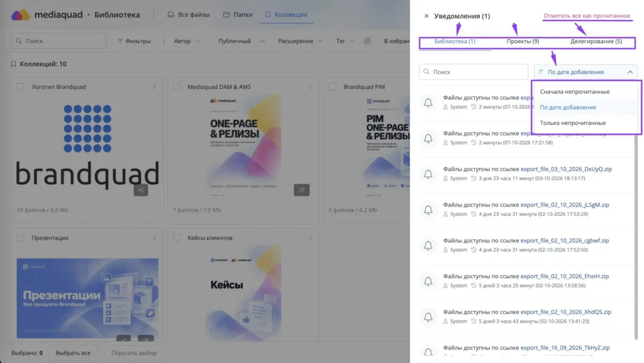
Task: Open three-dot menu of Mediaquad DAM & AMS
Action: [311, 87]
